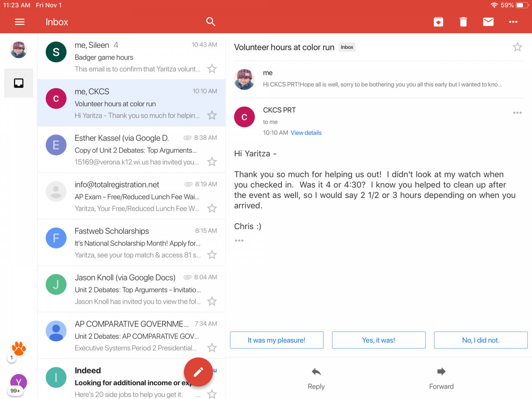Mark conversation unread with envelope icon
This screenshot has width=532, height=399.
coord(488,22)
